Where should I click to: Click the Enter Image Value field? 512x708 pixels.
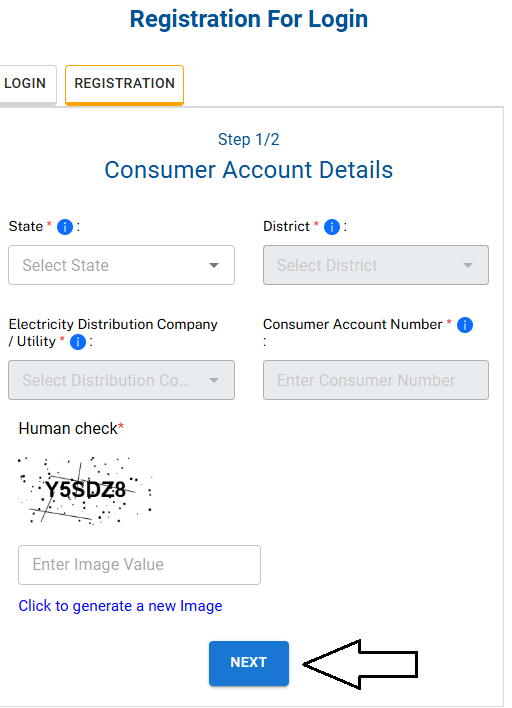coord(140,565)
